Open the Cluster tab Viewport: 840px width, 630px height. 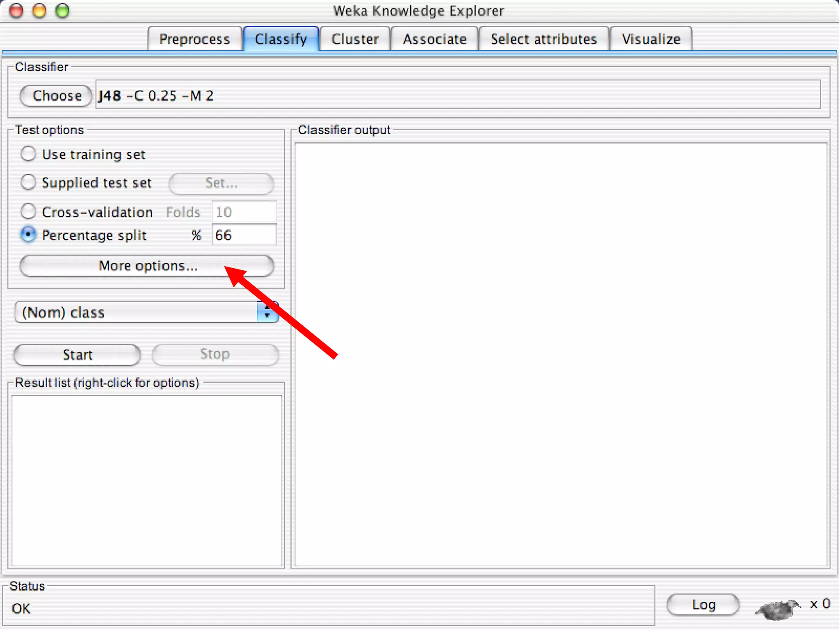point(355,39)
